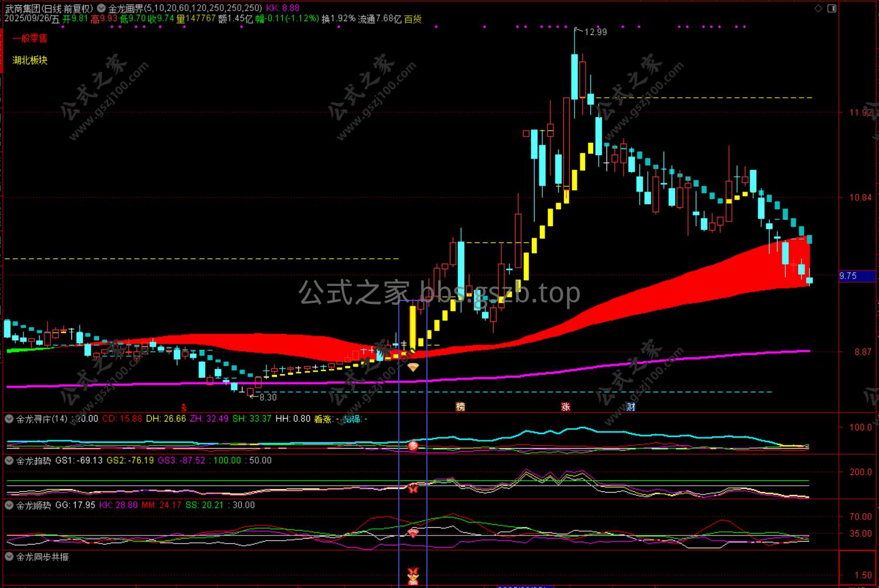Click the KK: 8.88 value in header
Image resolution: width=879 pixels, height=588 pixels.
(283, 8)
